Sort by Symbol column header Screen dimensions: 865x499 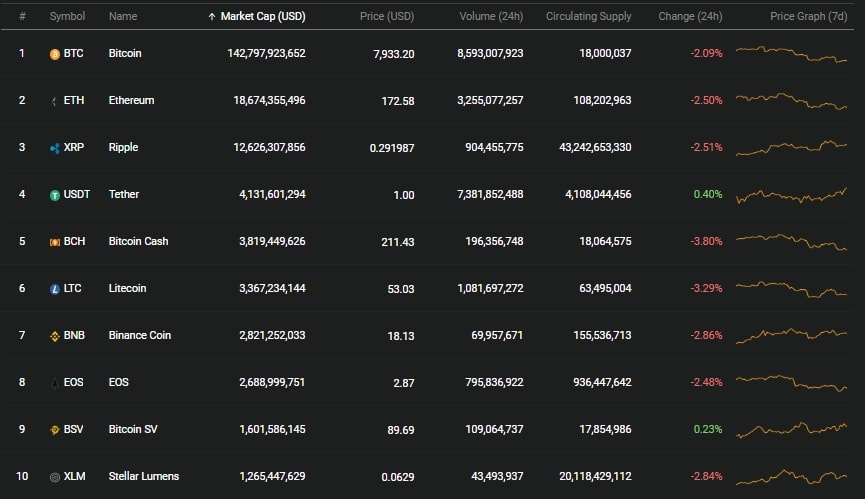pos(67,17)
